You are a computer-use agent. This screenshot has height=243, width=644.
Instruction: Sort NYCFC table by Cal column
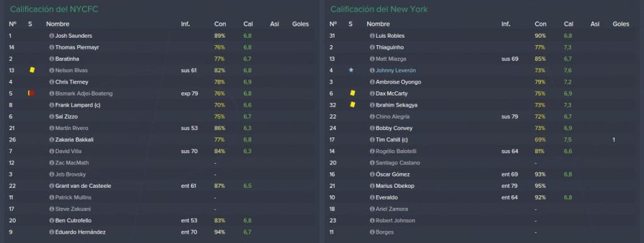[248, 24]
